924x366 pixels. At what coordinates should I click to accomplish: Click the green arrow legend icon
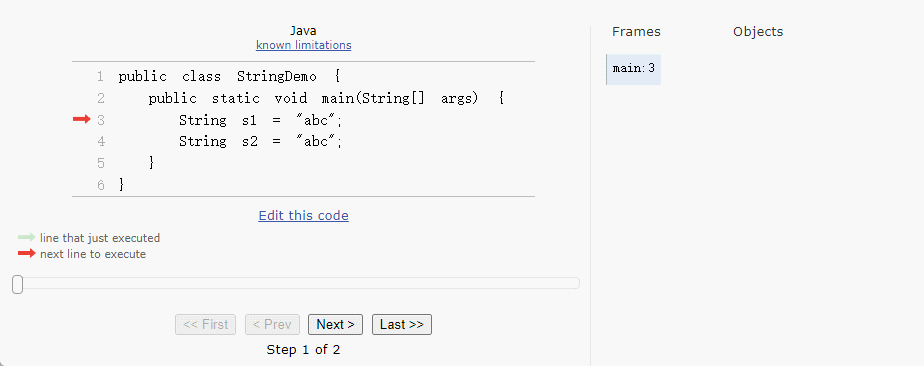[27, 238]
